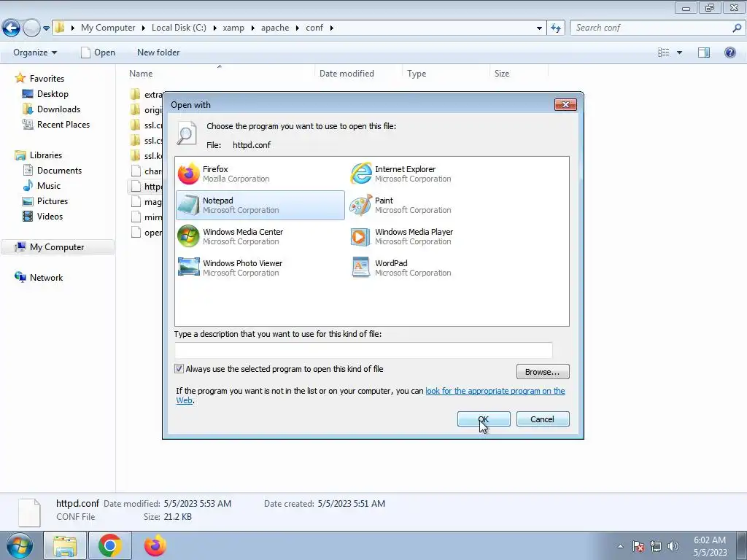Viewport: 747px width, 560px height.
Task: Open the look for appropriate program link
Action: 495,391
